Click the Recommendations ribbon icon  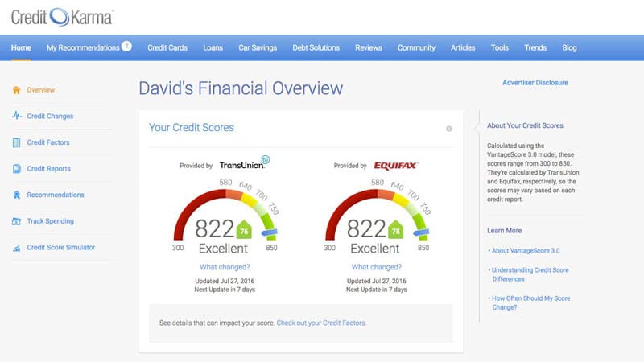point(17,195)
